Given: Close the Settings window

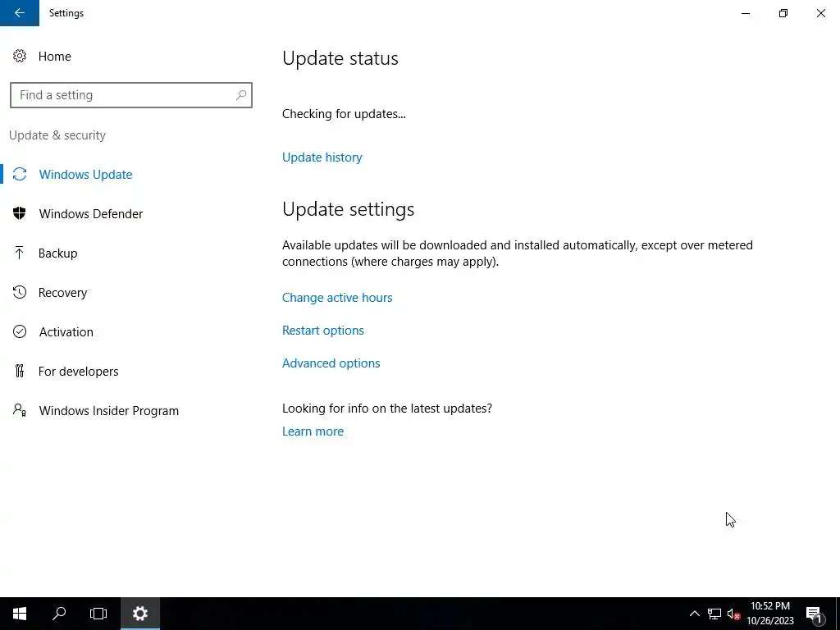Looking at the screenshot, I should pos(820,13).
